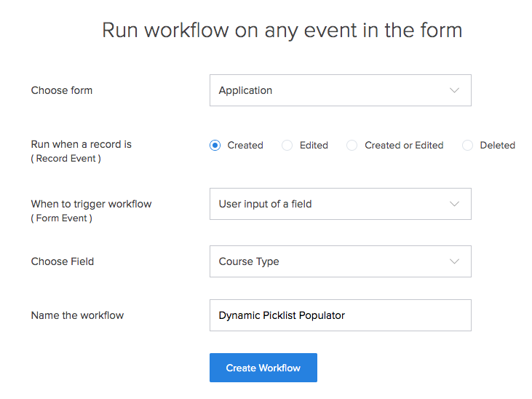Click the Choose form label
This screenshot has height=399, width=532.
(x=62, y=90)
